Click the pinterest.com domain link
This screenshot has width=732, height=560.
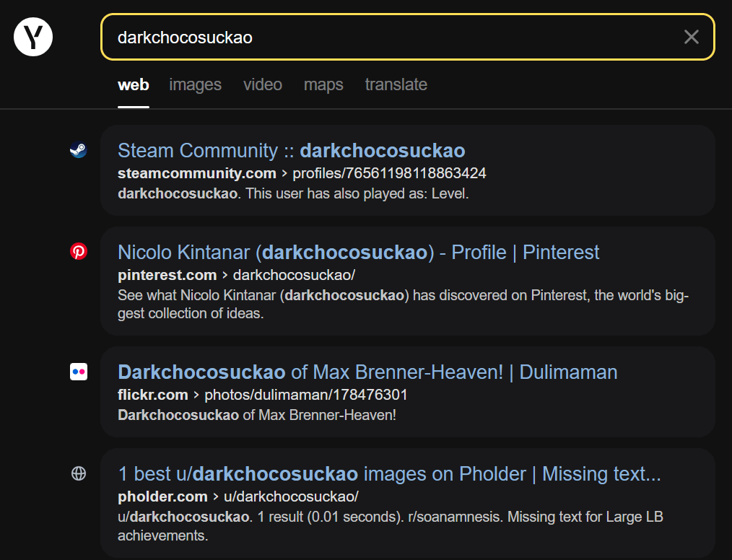pos(167,275)
